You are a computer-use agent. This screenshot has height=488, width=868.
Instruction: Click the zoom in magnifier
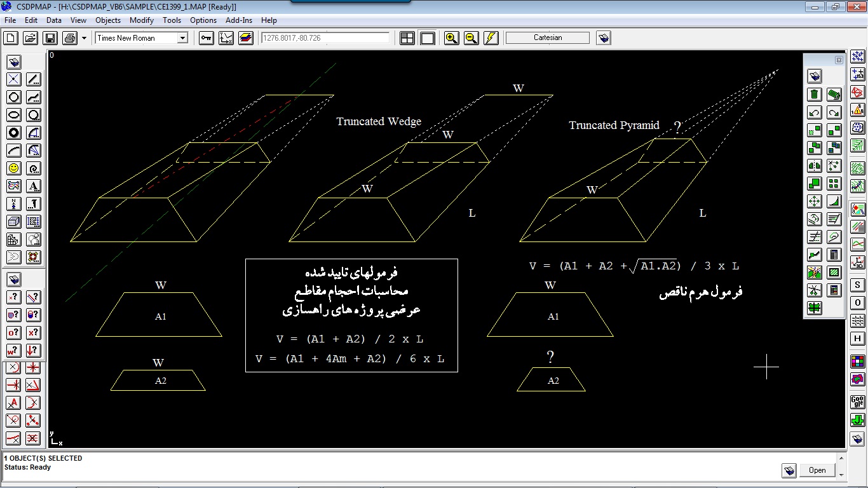click(451, 38)
